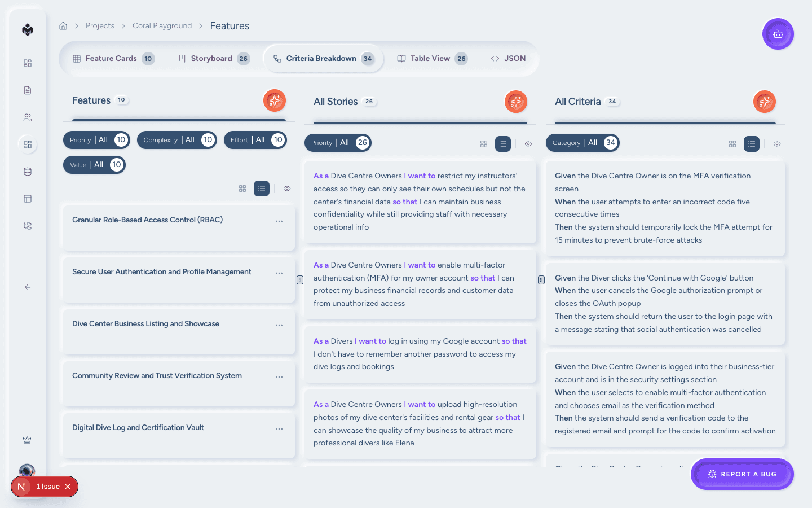Switch to the Table View tab
The image size is (812, 508).
click(x=431, y=58)
